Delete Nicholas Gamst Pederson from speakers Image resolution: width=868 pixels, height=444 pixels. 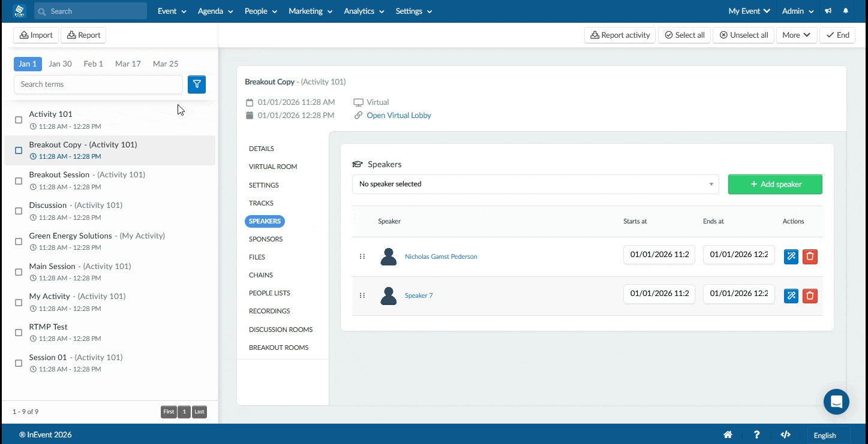(x=810, y=256)
